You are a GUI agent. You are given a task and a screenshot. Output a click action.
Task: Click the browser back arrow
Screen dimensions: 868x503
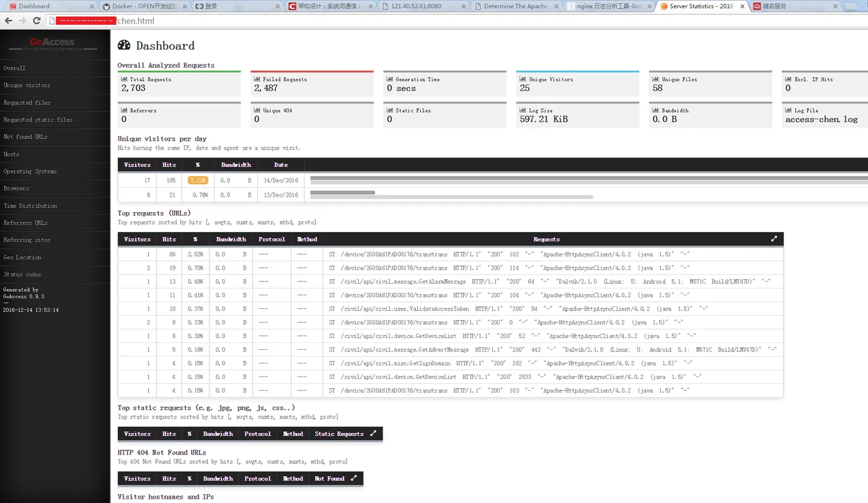click(x=7, y=20)
